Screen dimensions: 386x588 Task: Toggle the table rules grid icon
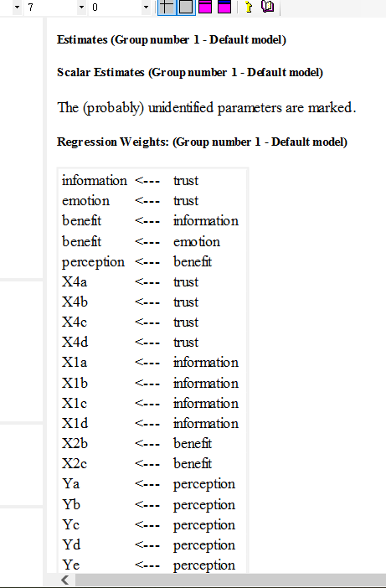point(167,7)
